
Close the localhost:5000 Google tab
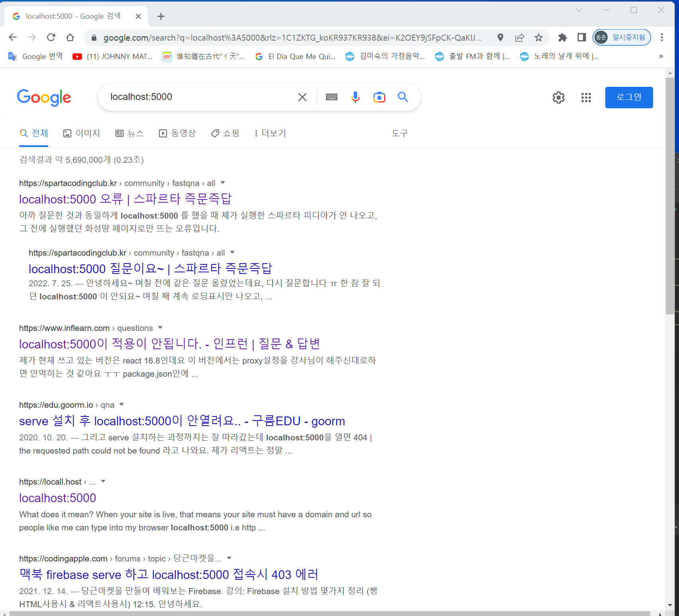pos(138,16)
